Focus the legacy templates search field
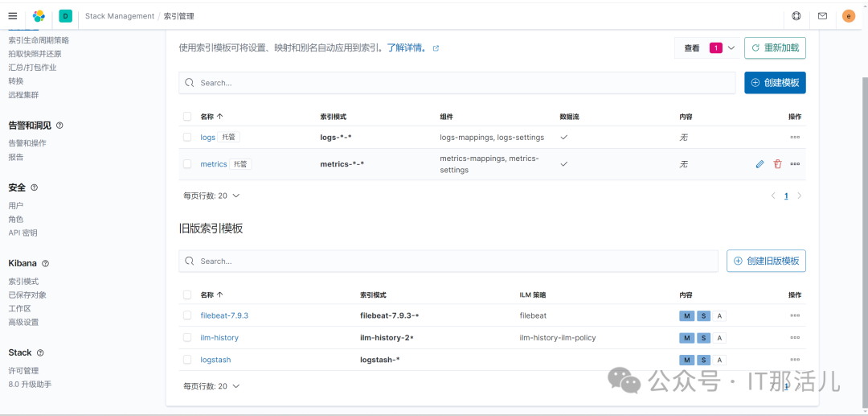Image resolution: width=868 pixels, height=416 pixels. click(x=448, y=261)
